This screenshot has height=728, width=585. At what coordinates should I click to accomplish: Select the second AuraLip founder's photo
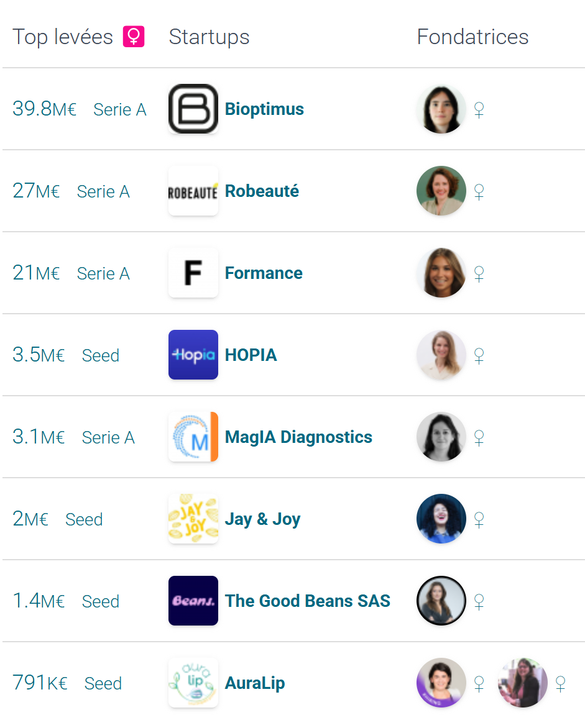point(523,683)
